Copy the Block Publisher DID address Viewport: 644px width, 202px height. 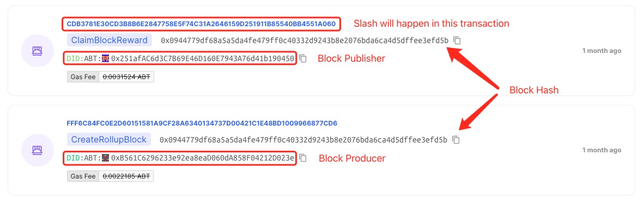pos(303,59)
